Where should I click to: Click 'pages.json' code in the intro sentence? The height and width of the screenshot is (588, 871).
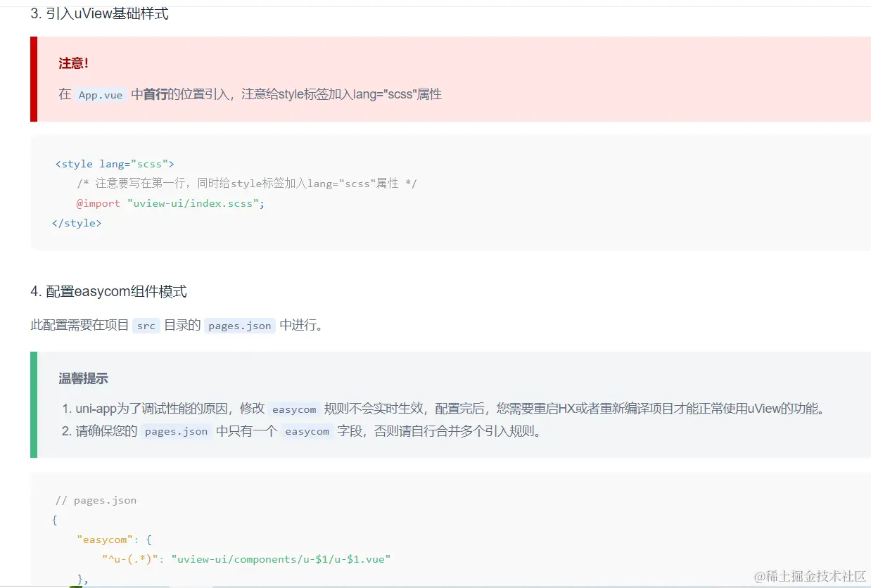240,326
